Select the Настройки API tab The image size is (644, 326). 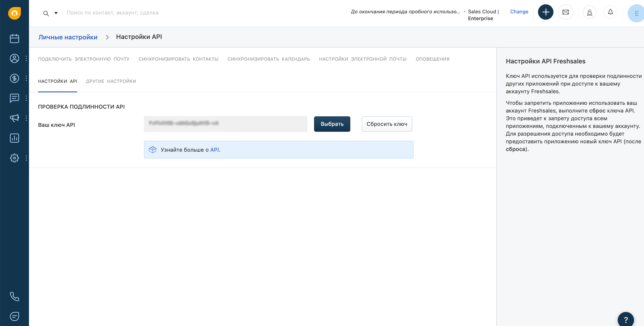(58, 81)
